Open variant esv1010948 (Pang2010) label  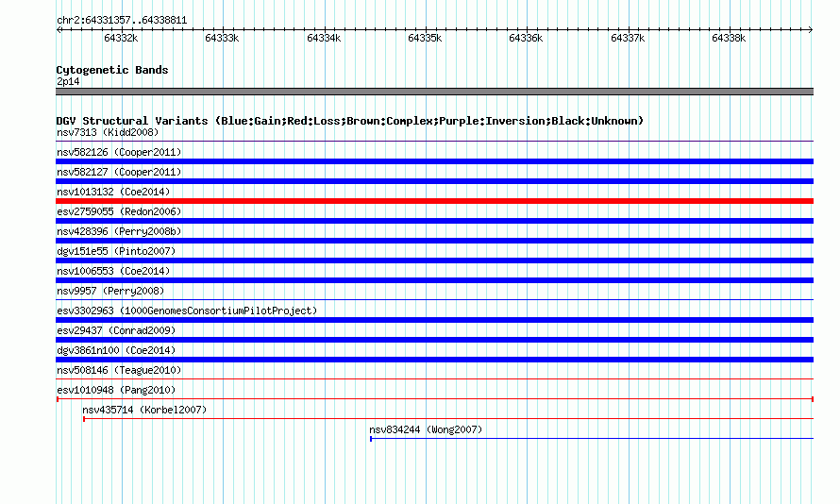point(116,390)
